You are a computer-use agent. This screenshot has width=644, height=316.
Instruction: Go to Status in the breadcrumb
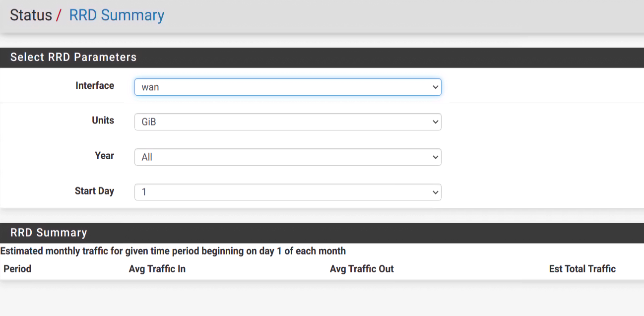[x=31, y=15]
